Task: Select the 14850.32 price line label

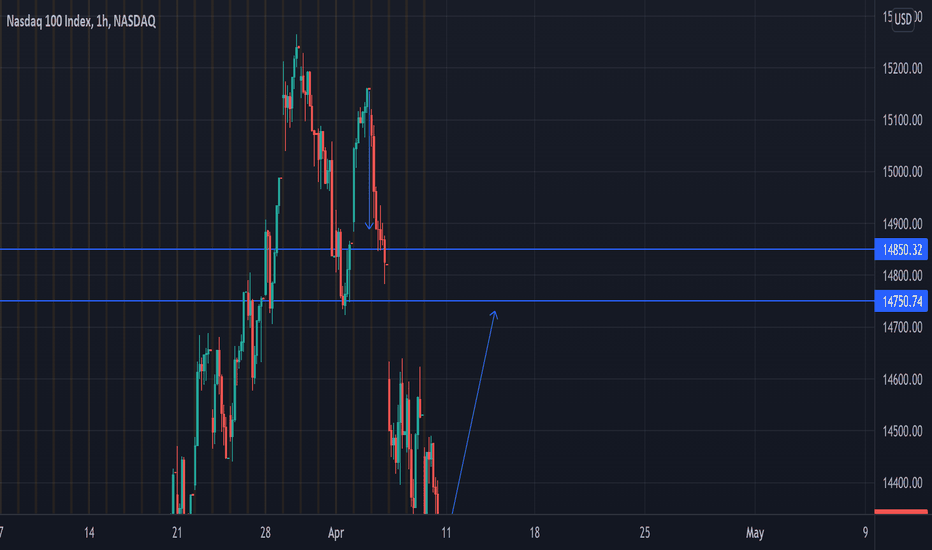Action: [901, 249]
